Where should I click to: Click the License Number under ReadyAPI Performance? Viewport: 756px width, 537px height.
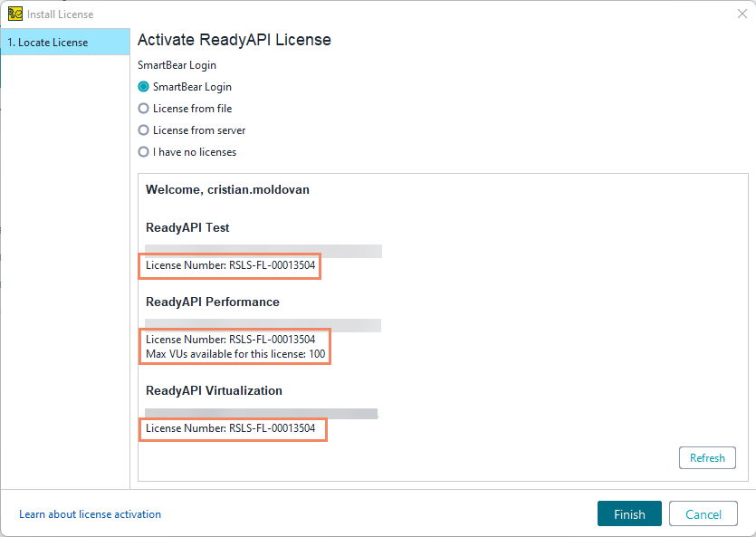(x=231, y=340)
